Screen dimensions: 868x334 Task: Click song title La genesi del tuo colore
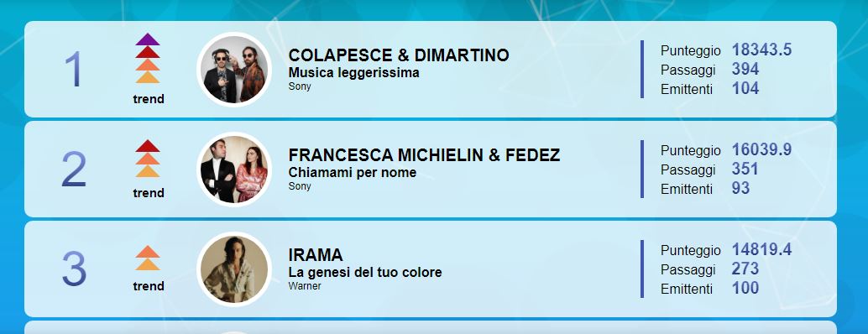pos(365,273)
